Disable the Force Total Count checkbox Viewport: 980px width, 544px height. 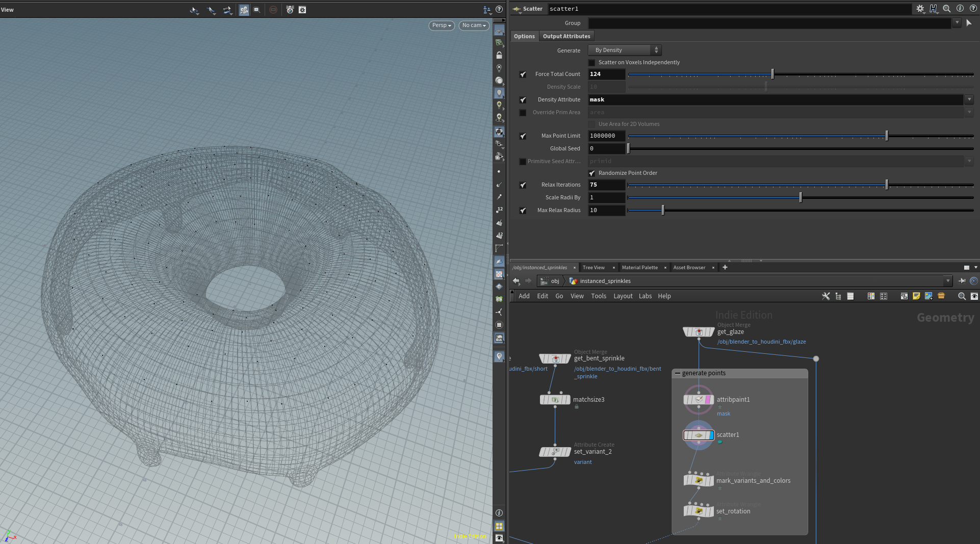click(x=523, y=74)
